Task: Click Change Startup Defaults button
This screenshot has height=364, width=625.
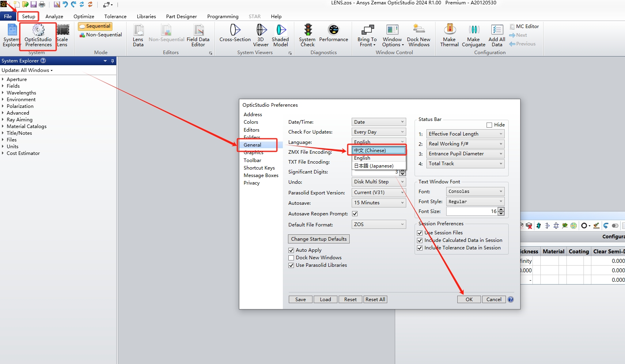Action: point(319,239)
